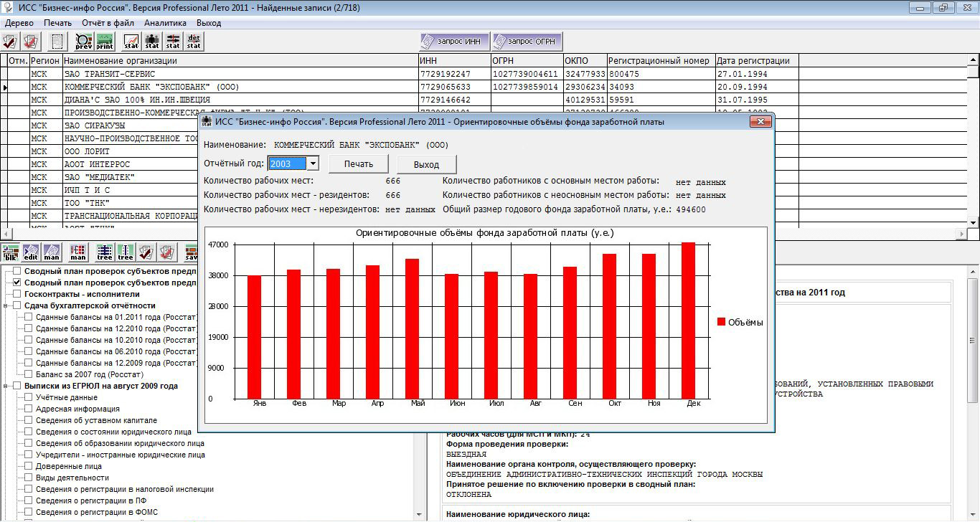Open the 'Отчётный год' dropdown
The width and height of the screenshot is (980, 522).
pos(313,163)
